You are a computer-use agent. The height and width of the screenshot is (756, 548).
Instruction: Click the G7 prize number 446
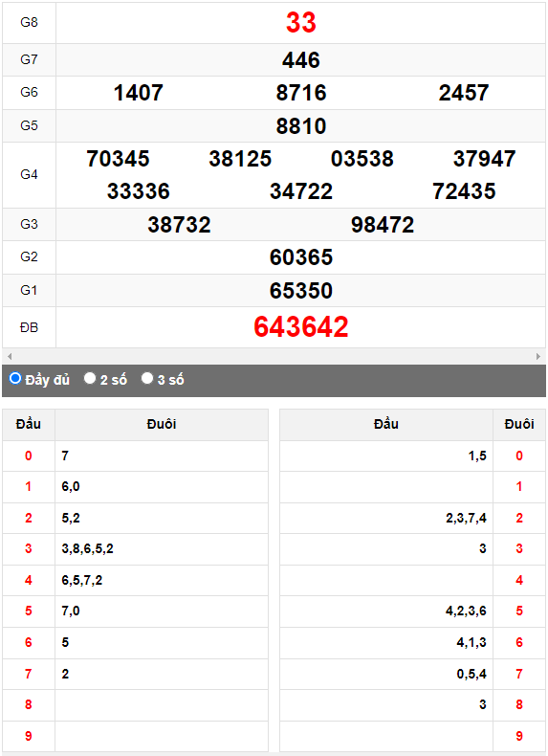[x=301, y=60]
